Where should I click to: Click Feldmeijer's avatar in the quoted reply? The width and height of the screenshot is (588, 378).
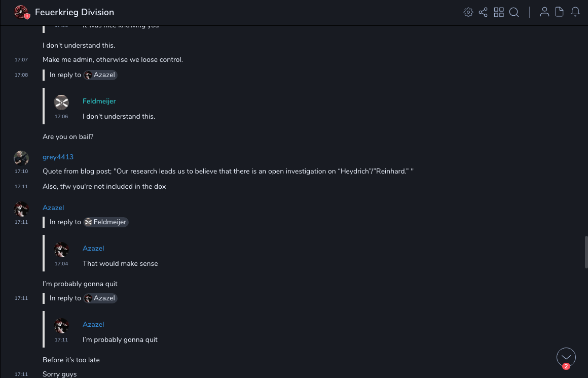[61, 102]
